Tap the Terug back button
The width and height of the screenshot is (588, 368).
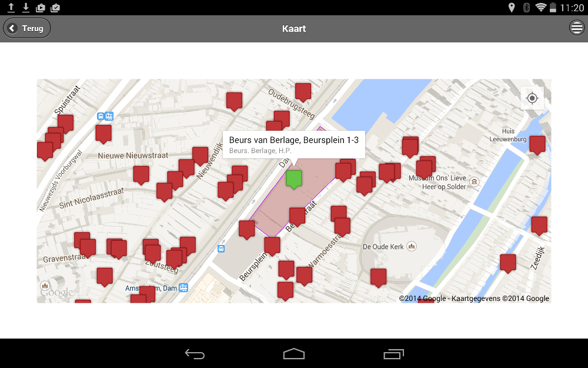coord(26,28)
